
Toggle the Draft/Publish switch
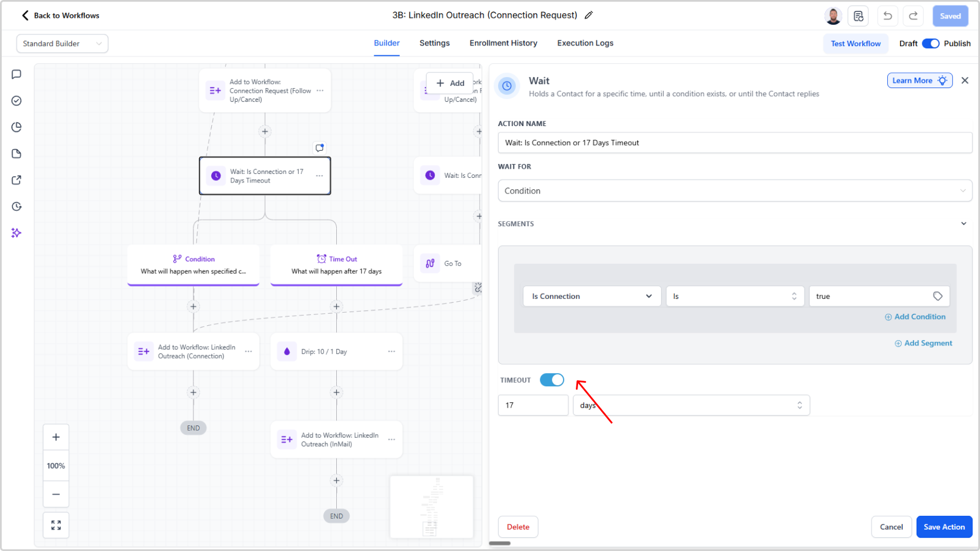(930, 44)
